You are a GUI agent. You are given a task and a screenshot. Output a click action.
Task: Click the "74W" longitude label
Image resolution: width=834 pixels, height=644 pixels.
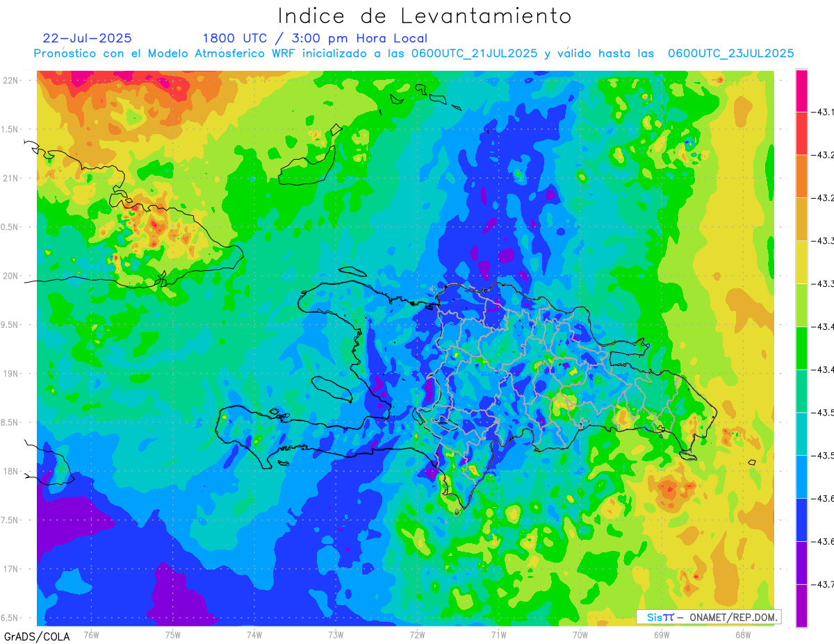click(254, 634)
